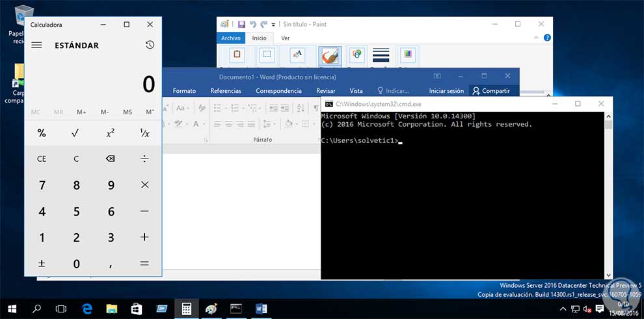This screenshot has height=319, width=644.
Task: Click the C clear key in Calculator
Action: click(75, 159)
